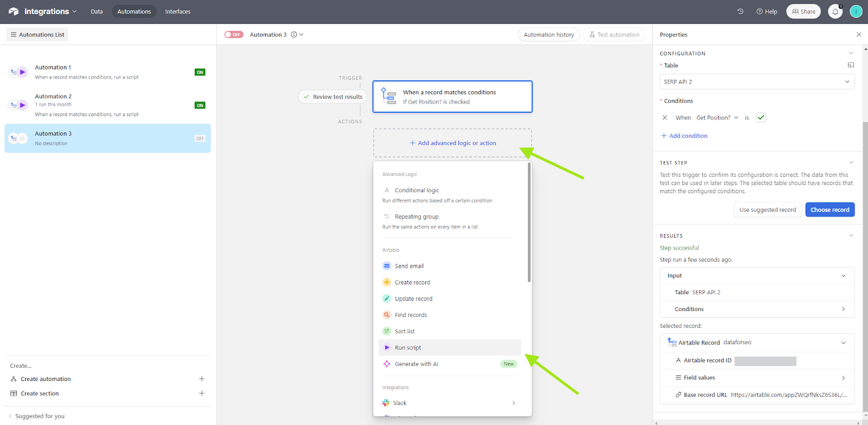
Task: Click the Add condition link
Action: [684, 136]
